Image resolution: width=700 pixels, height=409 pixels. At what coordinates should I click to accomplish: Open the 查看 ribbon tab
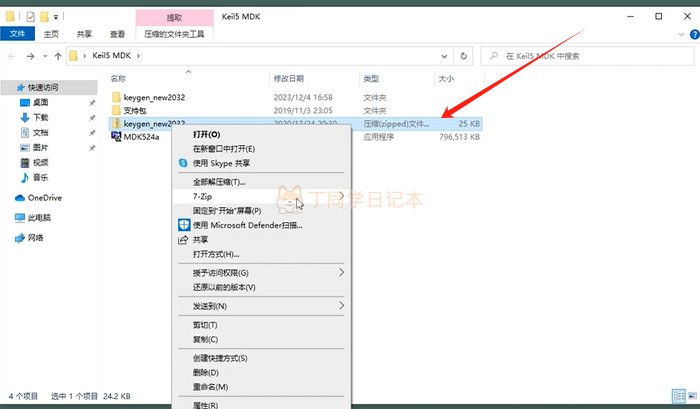pyautogui.click(x=117, y=34)
